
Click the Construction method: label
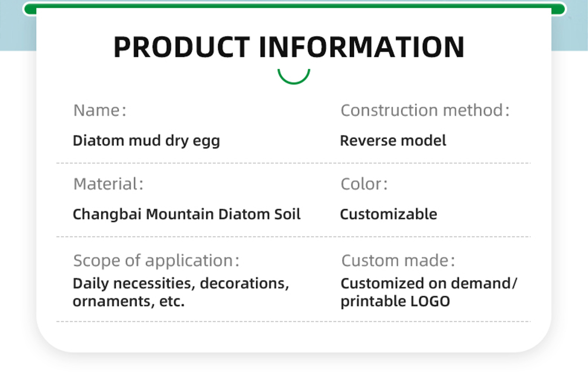pos(425,111)
